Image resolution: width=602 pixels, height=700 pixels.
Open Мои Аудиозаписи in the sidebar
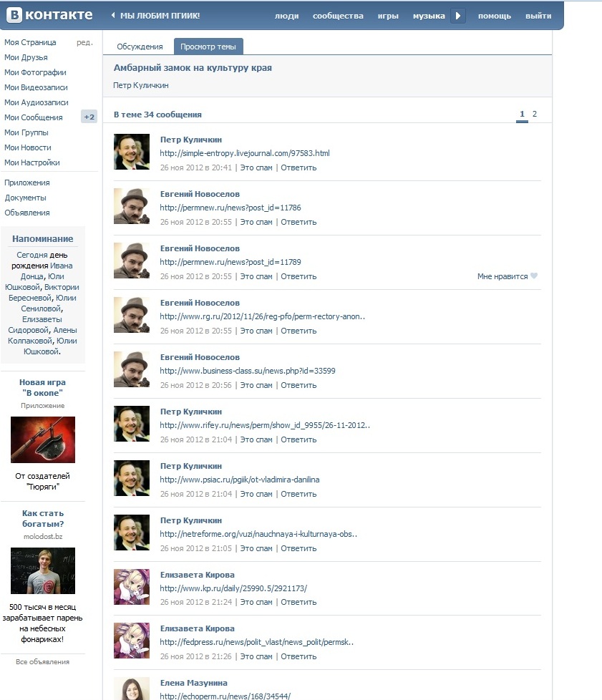point(37,102)
